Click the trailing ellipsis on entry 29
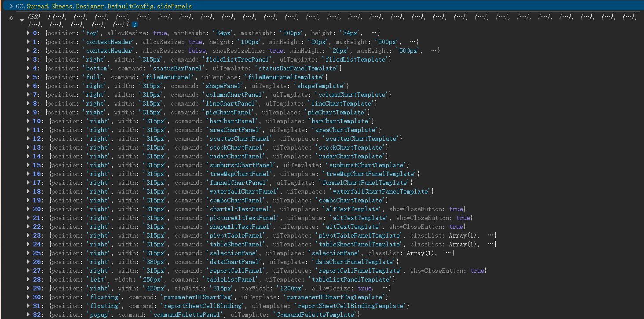 tap(385, 288)
